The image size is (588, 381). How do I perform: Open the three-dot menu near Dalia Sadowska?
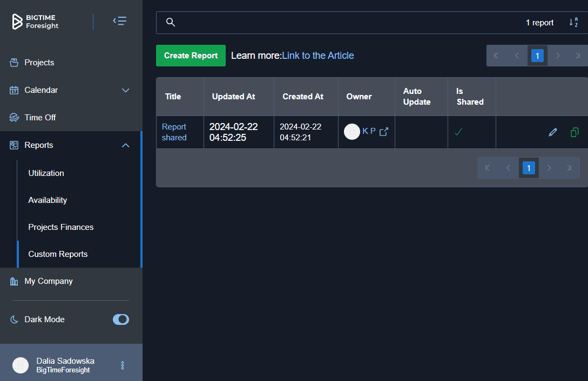click(x=123, y=365)
